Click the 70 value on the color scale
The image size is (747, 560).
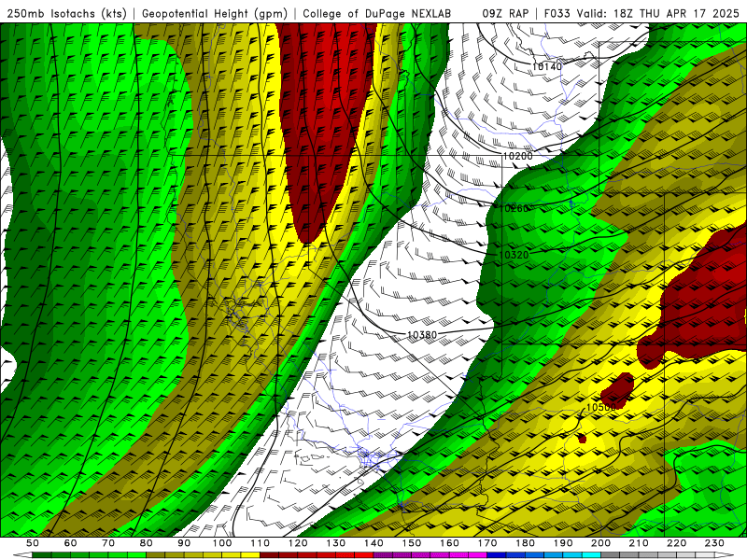[x=108, y=543]
